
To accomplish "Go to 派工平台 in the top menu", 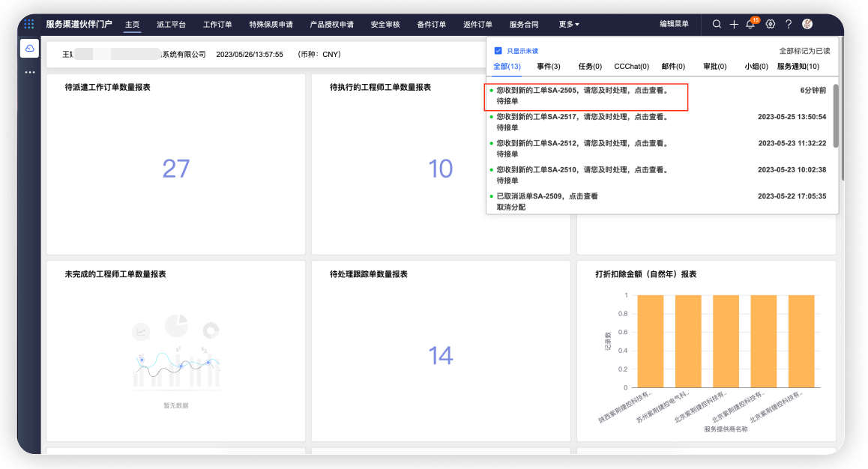I will (171, 24).
